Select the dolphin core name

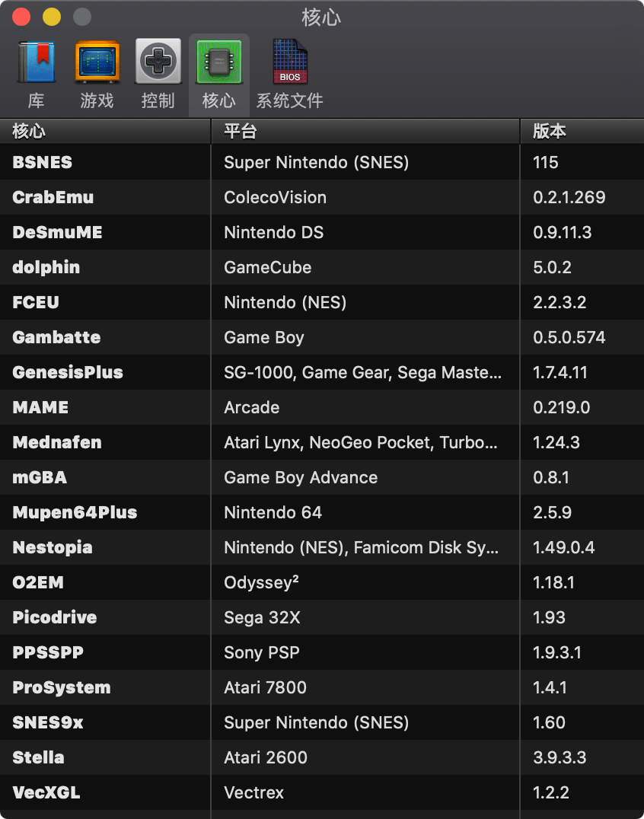pos(46,267)
